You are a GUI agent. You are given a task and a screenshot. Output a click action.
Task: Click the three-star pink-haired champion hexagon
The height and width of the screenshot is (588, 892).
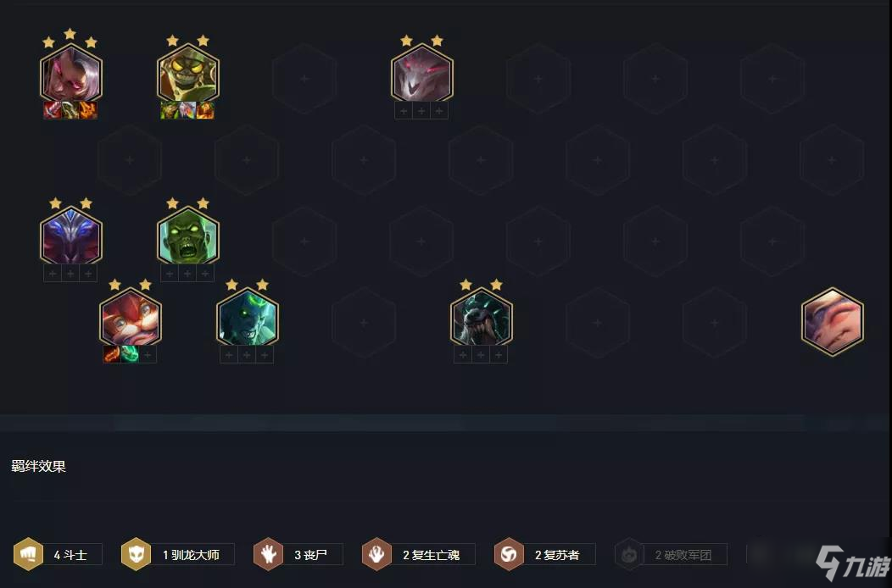(x=71, y=74)
